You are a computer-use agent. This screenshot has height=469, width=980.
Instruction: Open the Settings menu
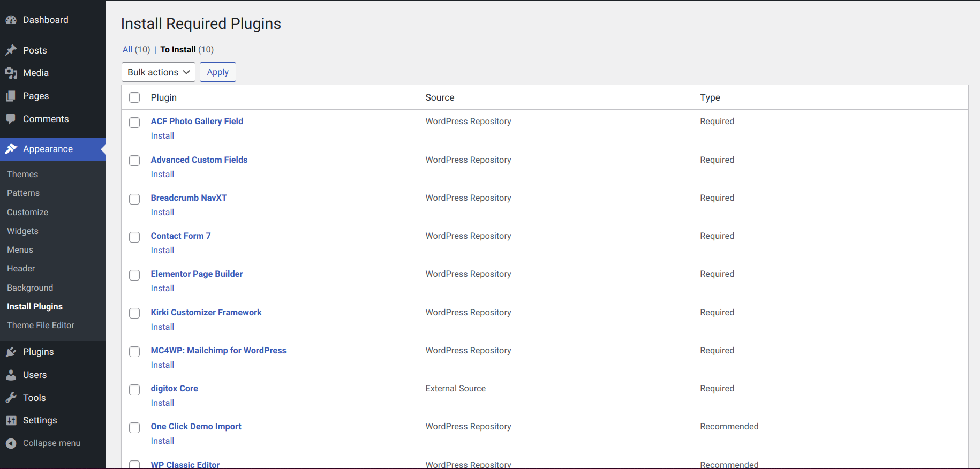pos(40,420)
